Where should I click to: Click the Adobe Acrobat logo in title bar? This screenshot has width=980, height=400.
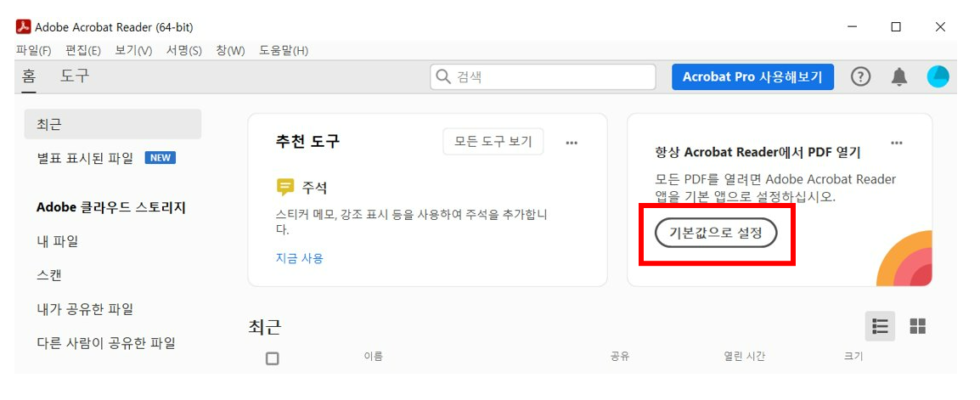(x=23, y=27)
